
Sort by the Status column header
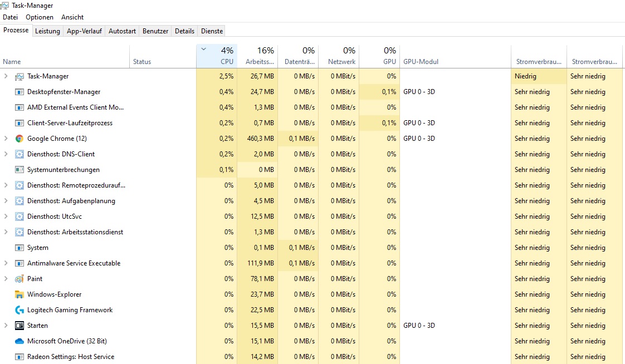tap(163, 56)
